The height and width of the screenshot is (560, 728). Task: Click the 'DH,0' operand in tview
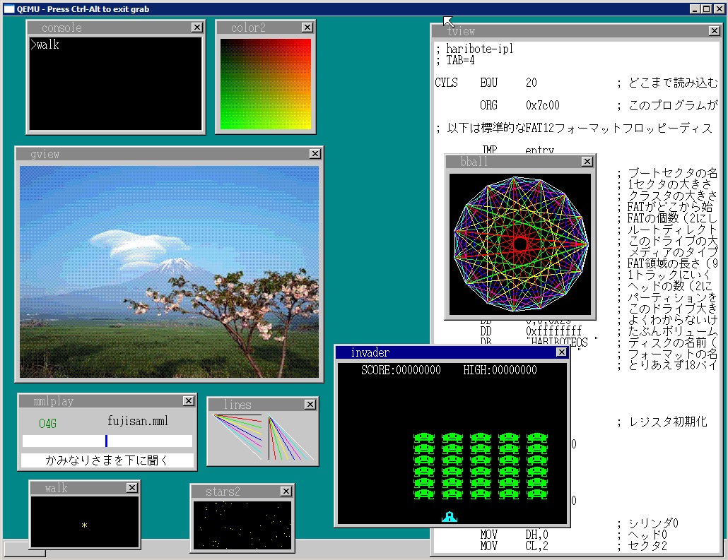[x=536, y=535]
